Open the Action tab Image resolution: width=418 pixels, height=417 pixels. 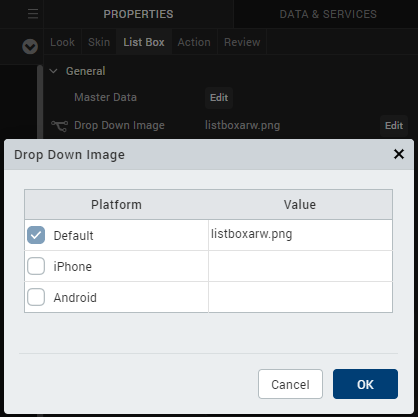coord(194,42)
